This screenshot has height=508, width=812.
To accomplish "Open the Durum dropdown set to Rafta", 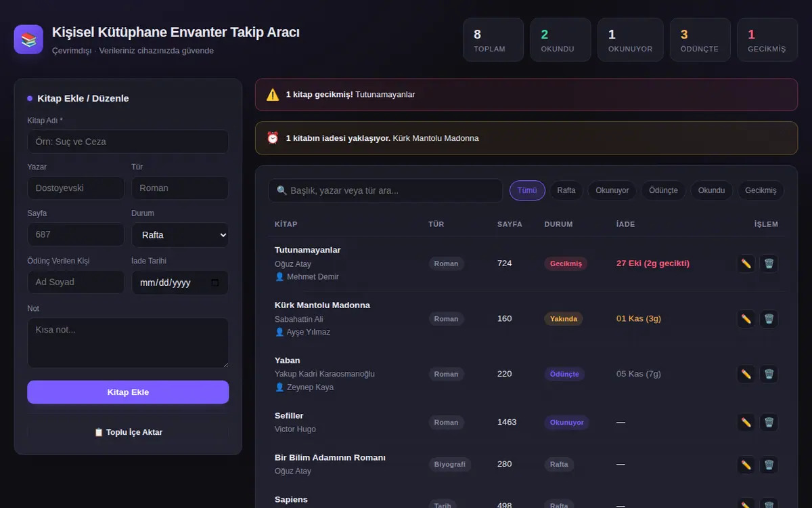I will pyautogui.click(x=180, y=235).
